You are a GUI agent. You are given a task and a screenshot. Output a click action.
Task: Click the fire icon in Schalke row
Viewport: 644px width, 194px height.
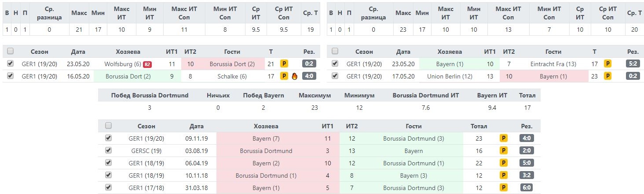click(295, 76)
